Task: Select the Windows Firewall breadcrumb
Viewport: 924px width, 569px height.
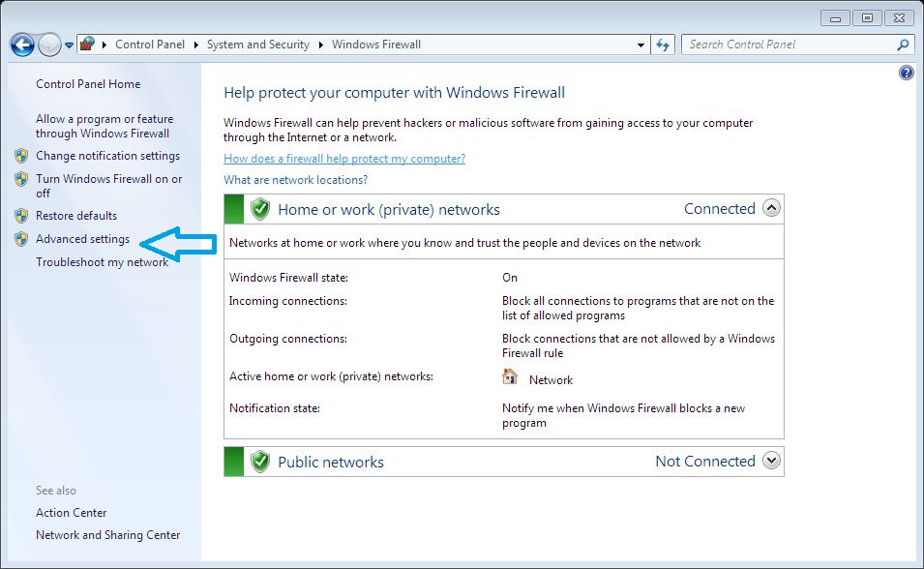Action: click(376, 45)
